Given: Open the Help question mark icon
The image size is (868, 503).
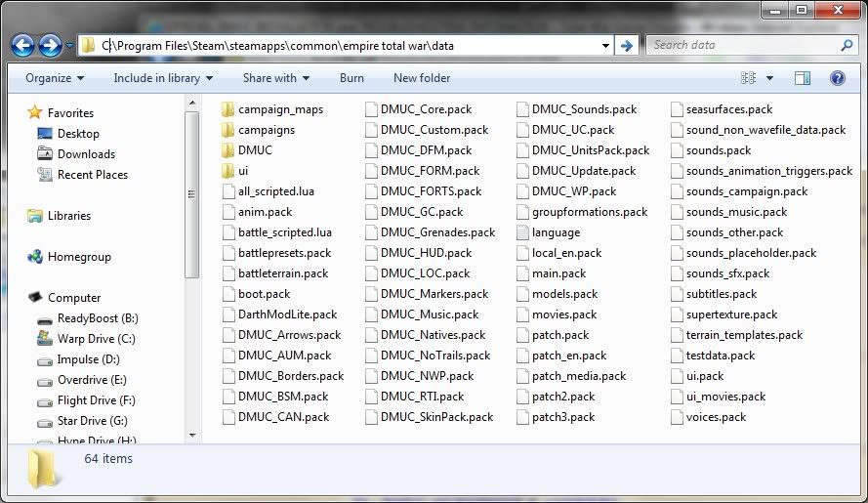Looking at the screenshot, I should [x=837, y=78].
